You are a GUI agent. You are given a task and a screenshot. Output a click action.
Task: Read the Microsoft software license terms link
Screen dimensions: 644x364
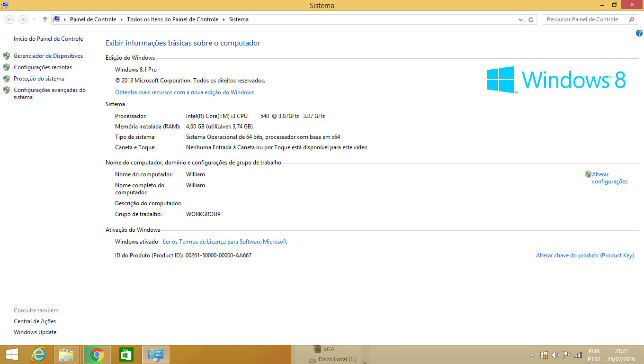coord(225,242)
